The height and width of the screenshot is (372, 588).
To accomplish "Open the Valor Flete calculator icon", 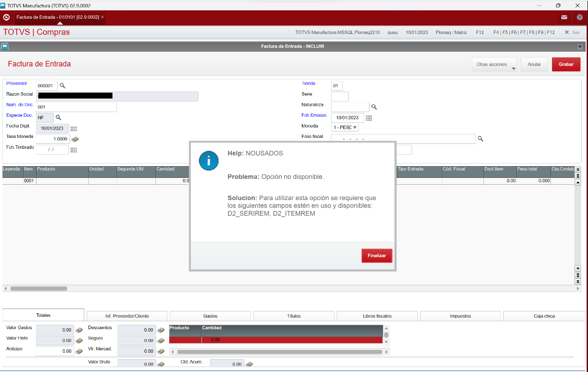I will click(79, 340).
